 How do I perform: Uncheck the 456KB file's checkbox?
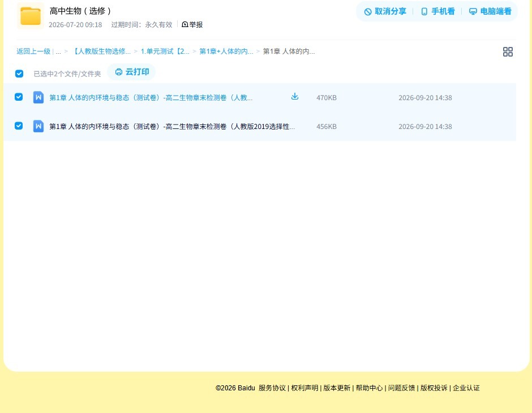click(19, 126)
